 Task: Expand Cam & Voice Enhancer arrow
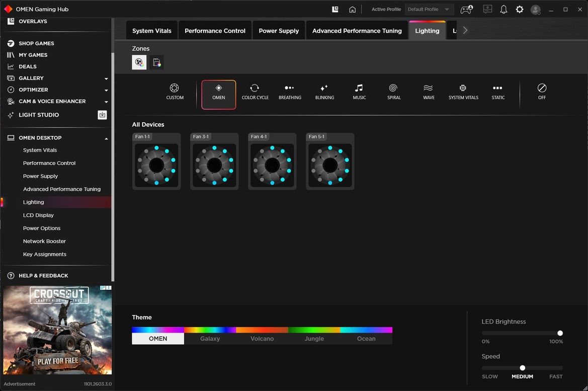tap(106, 102)
